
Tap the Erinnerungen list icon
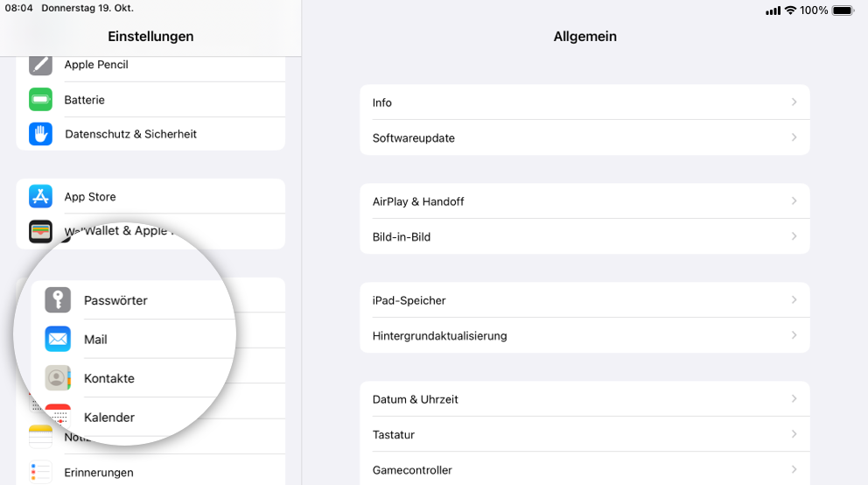pyautogui.click(x=40, y=472)
